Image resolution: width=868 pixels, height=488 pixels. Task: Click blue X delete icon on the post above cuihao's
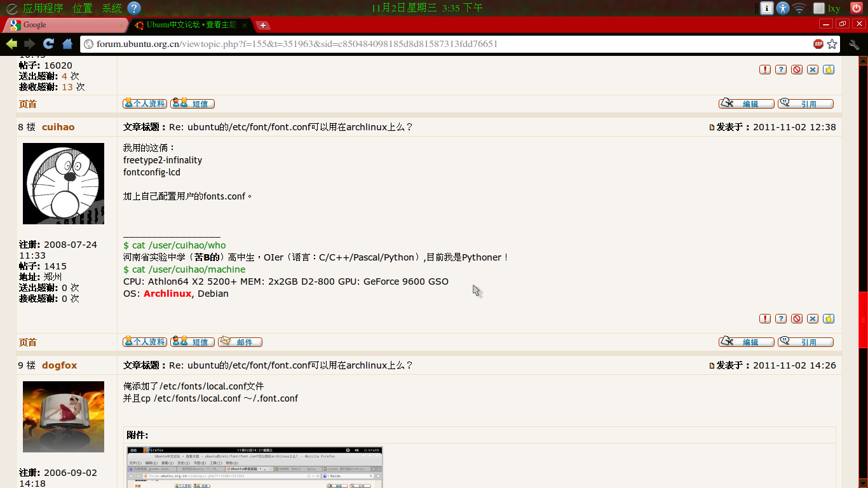(x=813, y=70)
